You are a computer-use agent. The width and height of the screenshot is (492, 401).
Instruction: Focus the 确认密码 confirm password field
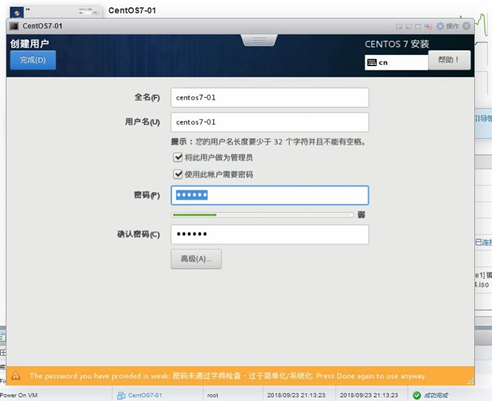(270, 234)
